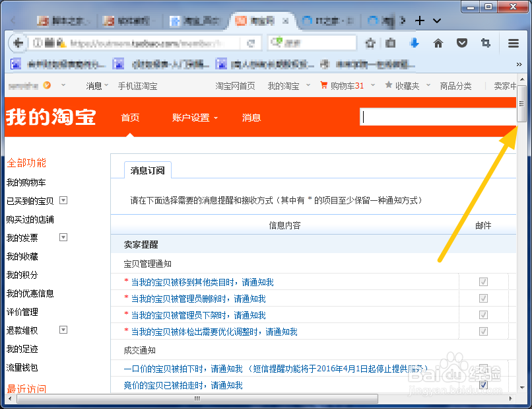532x409 pixels.
Task: Expand the 购物车 dropdown arrow
Action: coord(372,85)
